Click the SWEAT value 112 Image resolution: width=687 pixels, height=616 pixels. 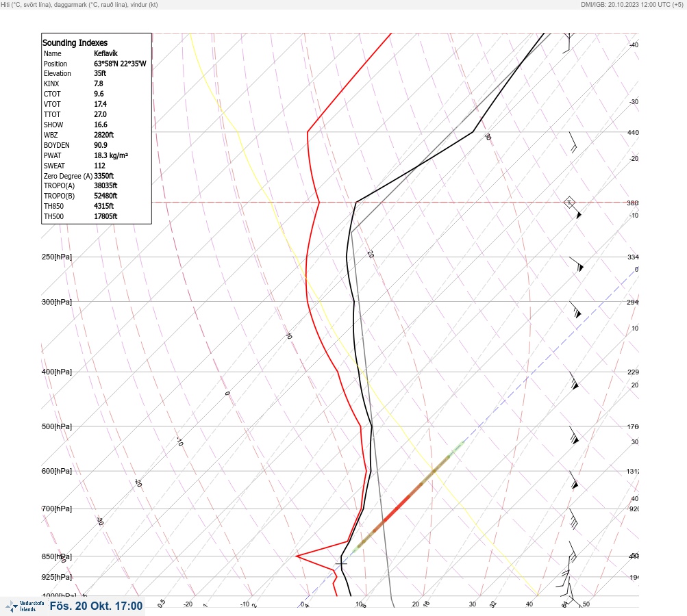[99, 166]
